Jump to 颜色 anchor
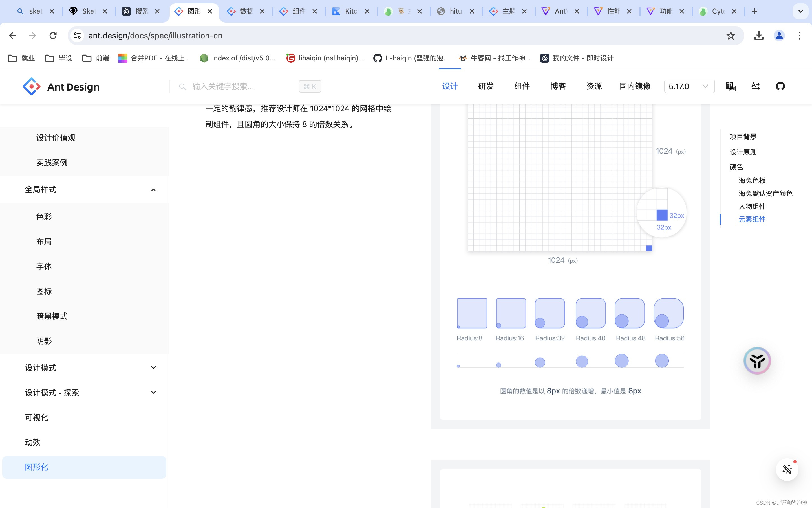The width and height of the screenshot is (812, 508). point(736,167)
